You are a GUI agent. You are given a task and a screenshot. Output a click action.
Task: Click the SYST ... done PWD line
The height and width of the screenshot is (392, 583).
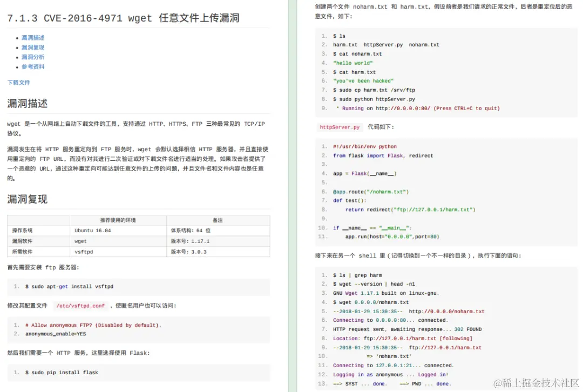tap(392, 383)
